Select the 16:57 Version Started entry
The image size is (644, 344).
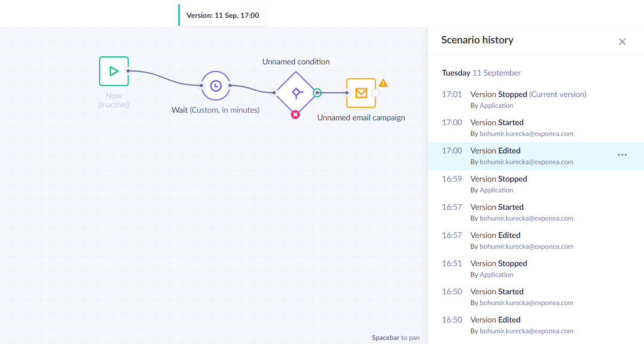pos(536,212)
